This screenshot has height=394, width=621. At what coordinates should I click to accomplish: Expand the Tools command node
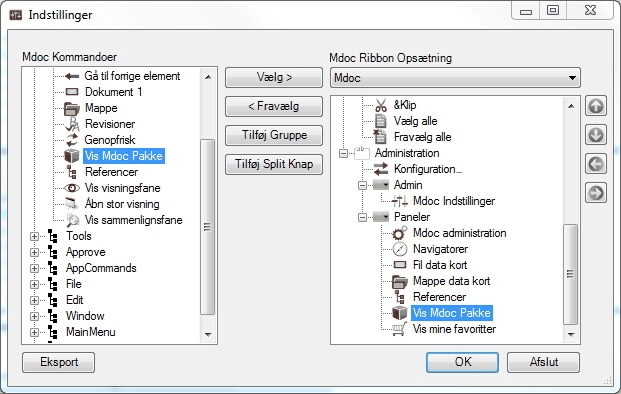coord(34,236)
